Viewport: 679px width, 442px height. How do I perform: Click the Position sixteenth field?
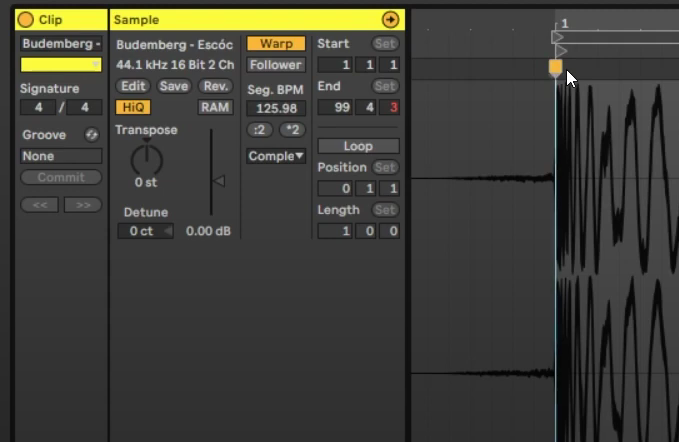click(x=389, y=188)
